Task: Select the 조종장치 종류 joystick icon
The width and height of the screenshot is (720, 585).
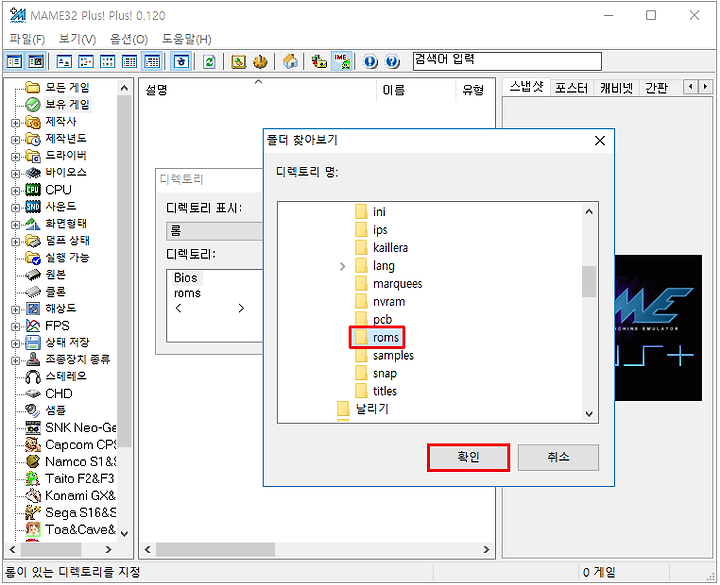Action: pos(33,360)
